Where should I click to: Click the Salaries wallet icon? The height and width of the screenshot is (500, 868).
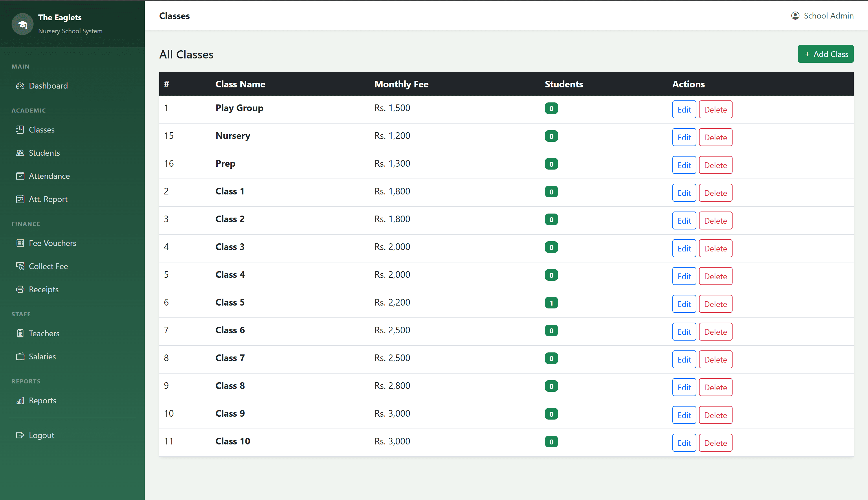click(20, 356)
